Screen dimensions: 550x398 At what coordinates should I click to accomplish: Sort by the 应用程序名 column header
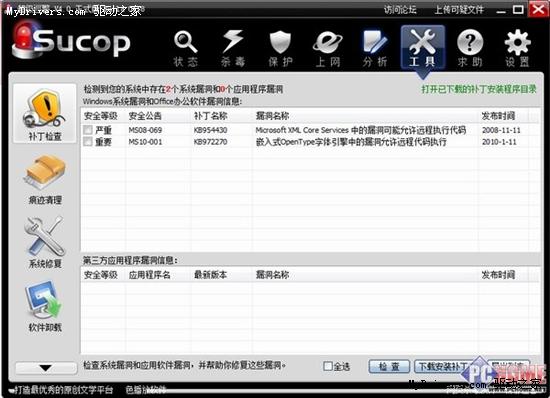point(149,275)
